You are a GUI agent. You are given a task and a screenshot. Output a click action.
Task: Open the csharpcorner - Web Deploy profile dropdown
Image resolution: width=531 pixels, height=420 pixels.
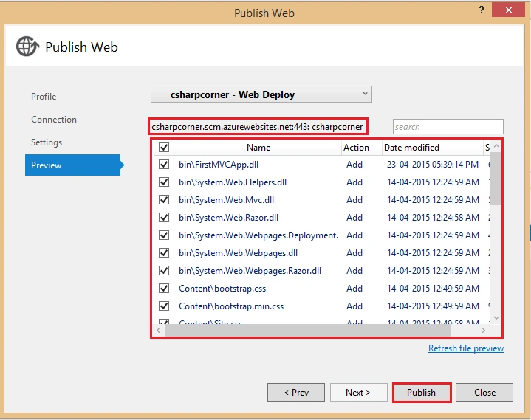click(x=261, y=94)
